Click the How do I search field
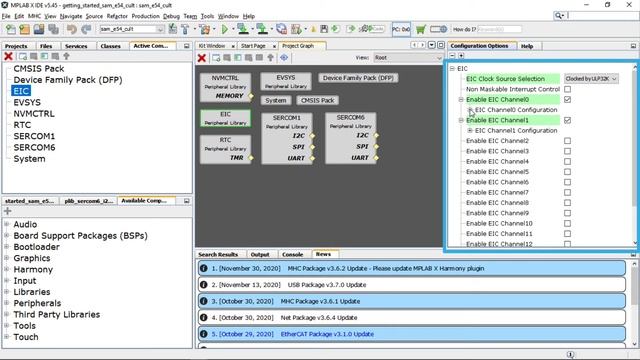The width and height of the screenshot is (640, 360). [x=499, y=29]
